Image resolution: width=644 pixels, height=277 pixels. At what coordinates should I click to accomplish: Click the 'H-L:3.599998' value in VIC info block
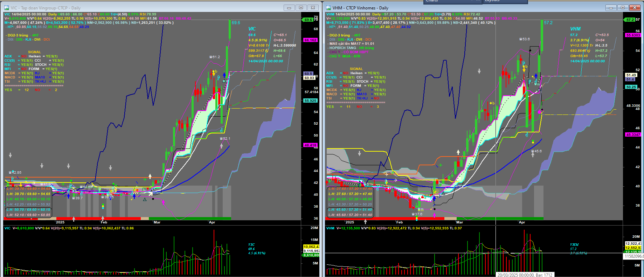point(285,46)
